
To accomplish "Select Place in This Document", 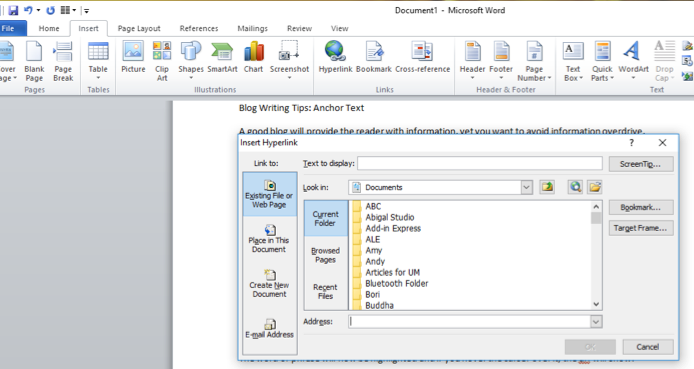I will pos(269,239).
